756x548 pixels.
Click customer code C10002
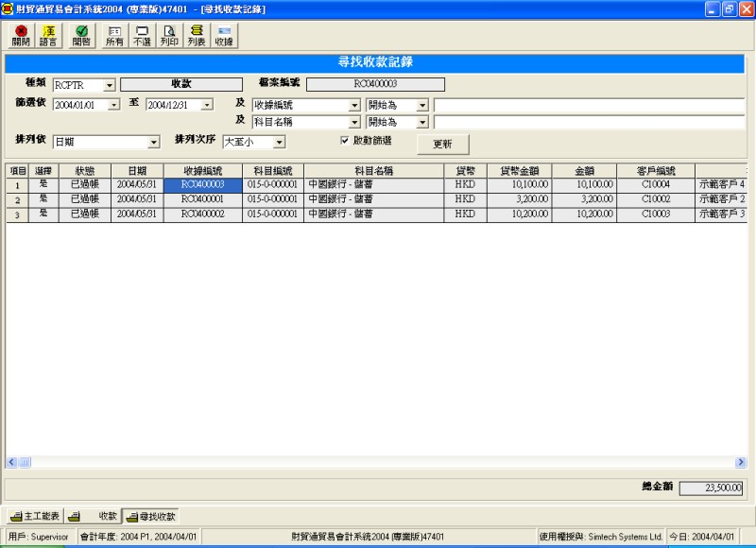click(656, 199)
